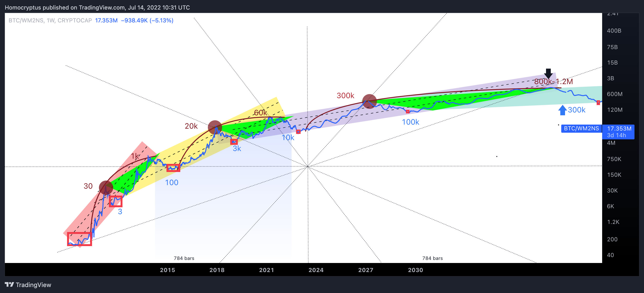This screenshot has height=293, width=644.
Task: Click the 3B level on the price axis
Action: coord(610,78)
